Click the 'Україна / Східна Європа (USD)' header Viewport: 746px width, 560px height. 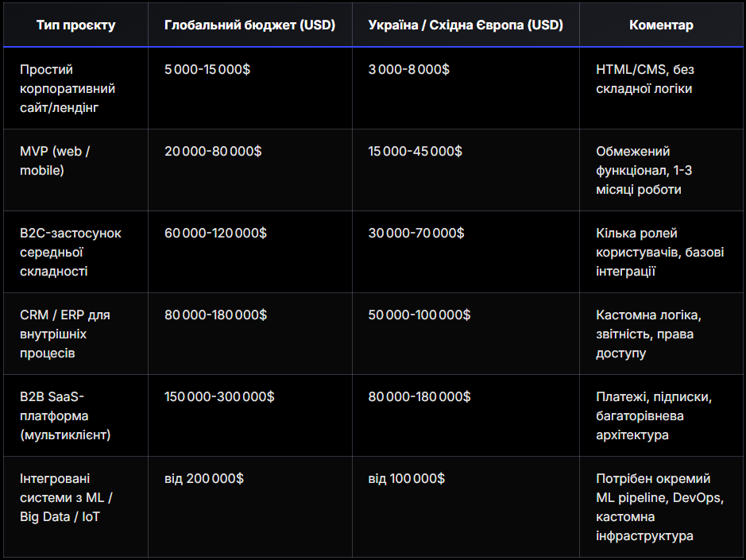click(466, 25)
